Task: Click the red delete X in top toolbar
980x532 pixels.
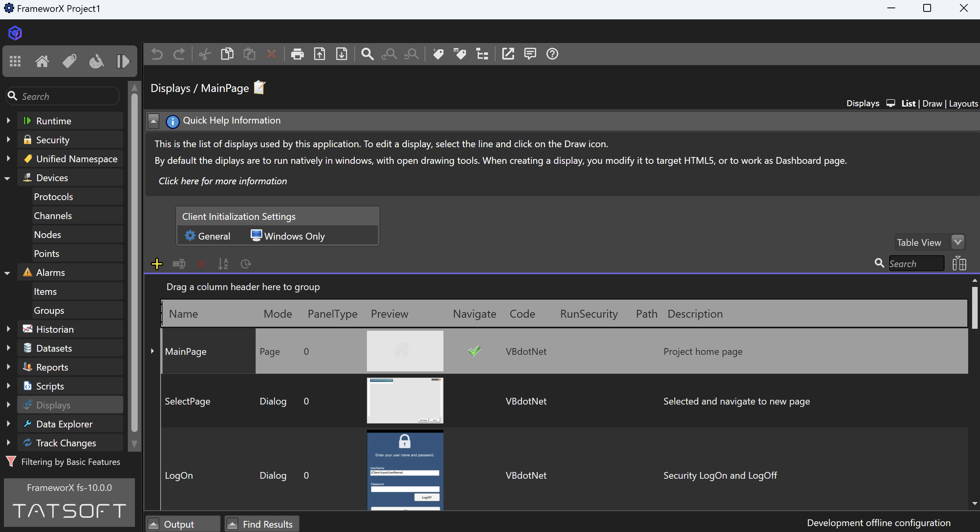Action: [271, 54]
